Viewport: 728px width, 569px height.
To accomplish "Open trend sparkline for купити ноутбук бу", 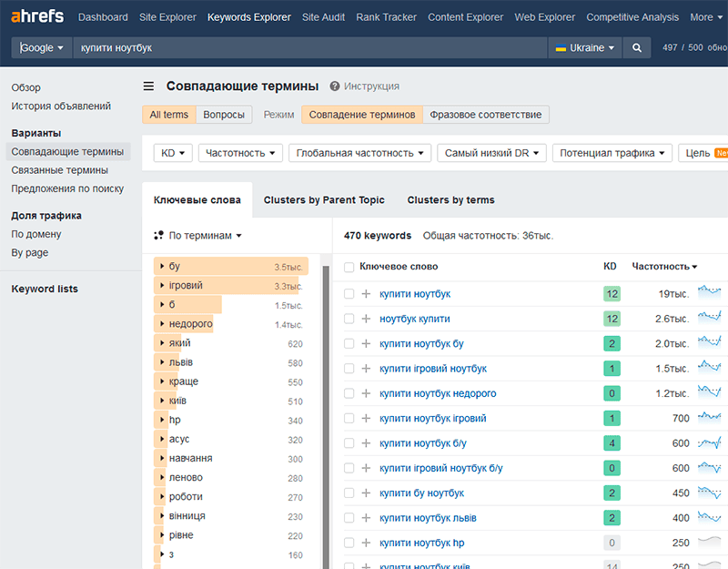I will point(710,343).
